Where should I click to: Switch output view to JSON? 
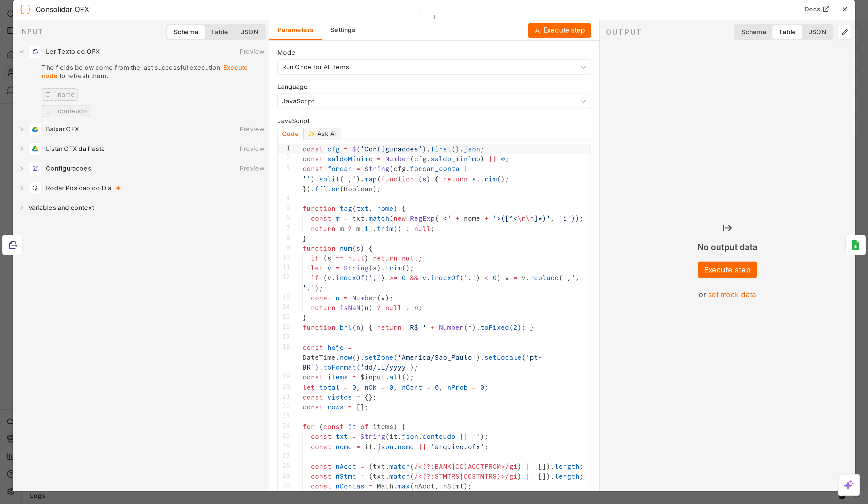(817, 32)
